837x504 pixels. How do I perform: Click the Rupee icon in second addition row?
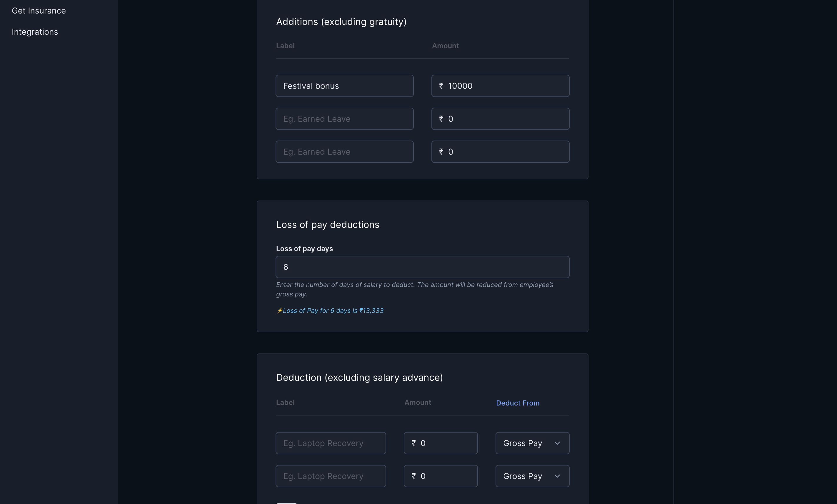pyautogui.click(x=441, y=119)
